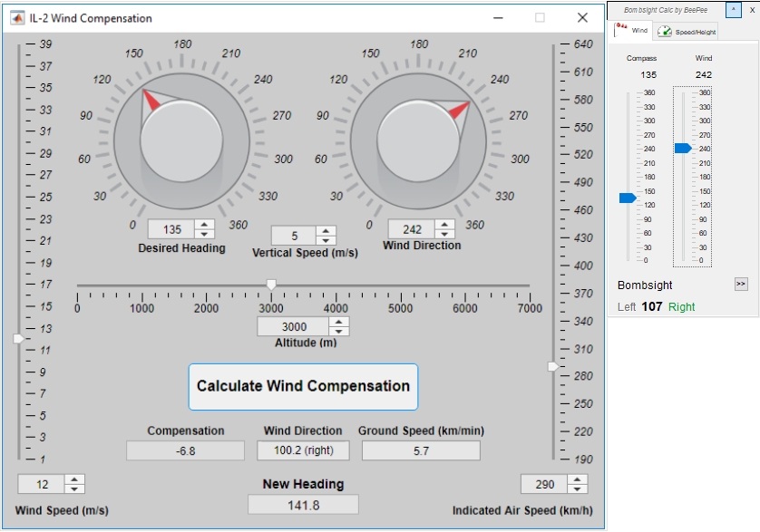Screen dimensions: 760x532
Task: Switch to the Wind tab
Action: coord(632,30)
